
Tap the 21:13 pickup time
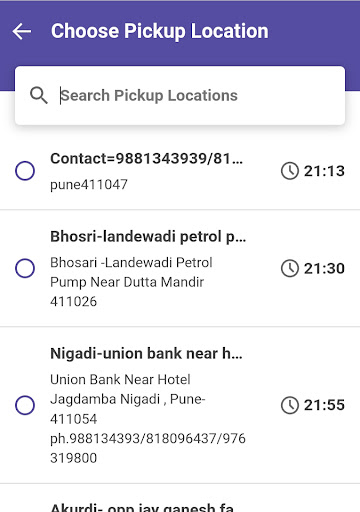click(324, 171)
